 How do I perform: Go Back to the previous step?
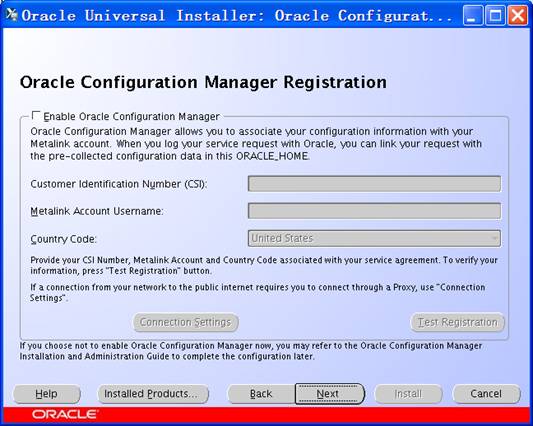tap(261, 394)
